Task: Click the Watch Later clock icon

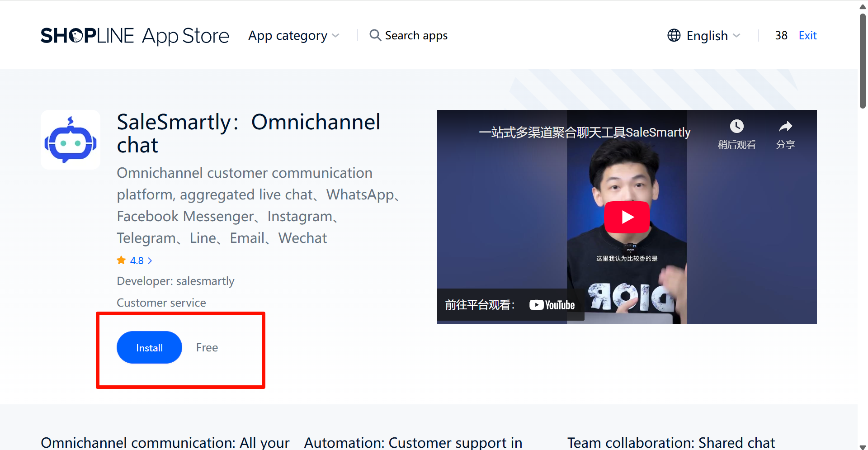Action: coord(736,127)
